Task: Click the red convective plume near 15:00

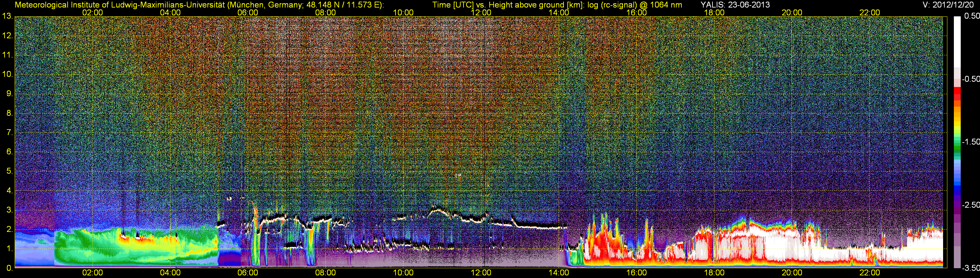Action: click(603, 242)
